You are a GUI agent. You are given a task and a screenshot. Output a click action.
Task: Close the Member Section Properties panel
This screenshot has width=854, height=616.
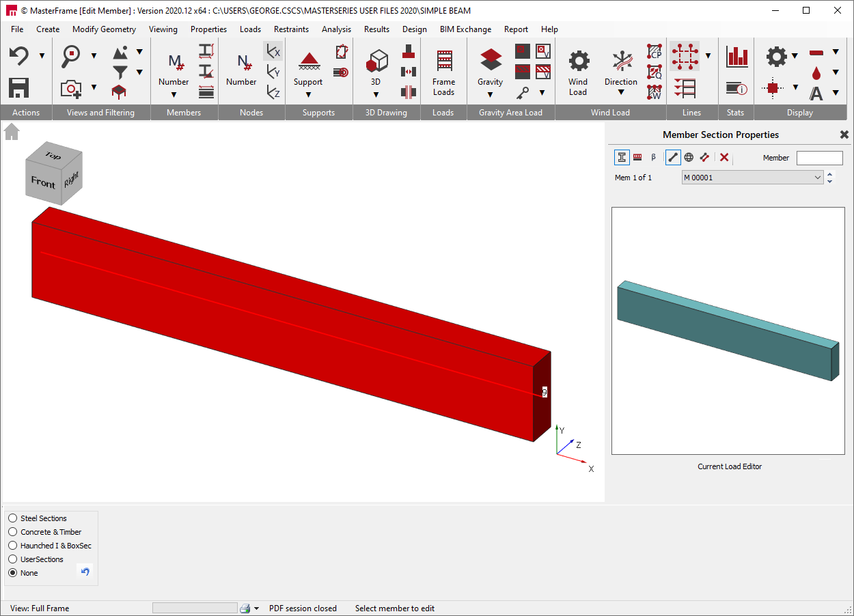tap(844, 135)
